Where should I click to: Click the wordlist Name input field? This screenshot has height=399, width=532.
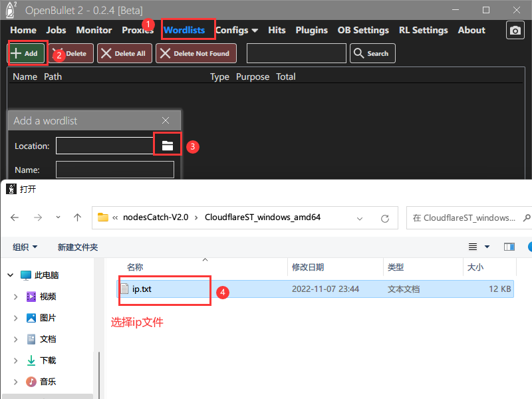[114, 170]
